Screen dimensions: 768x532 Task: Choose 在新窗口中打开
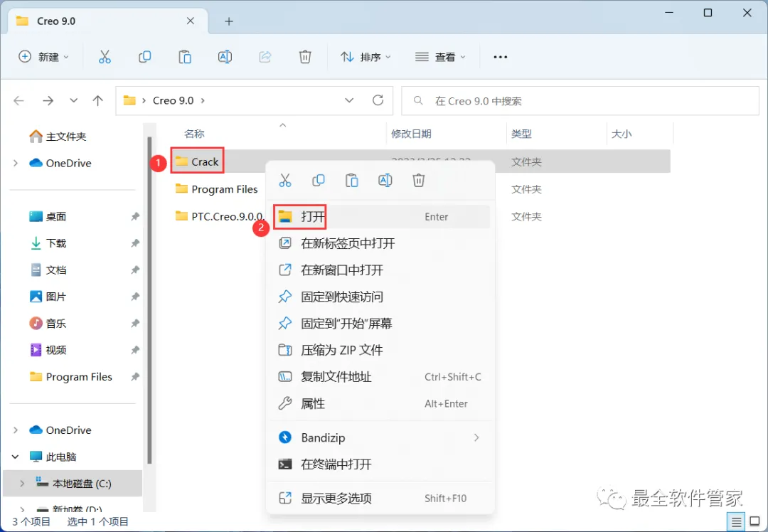click(x=380, y=270)
